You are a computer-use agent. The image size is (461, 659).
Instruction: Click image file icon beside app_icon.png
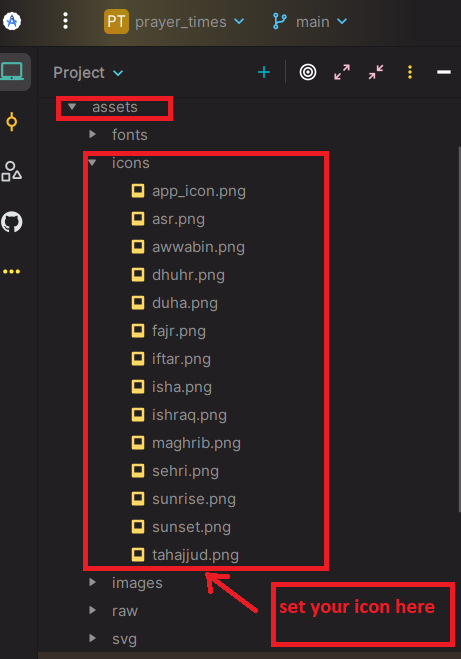click(138, 191)
